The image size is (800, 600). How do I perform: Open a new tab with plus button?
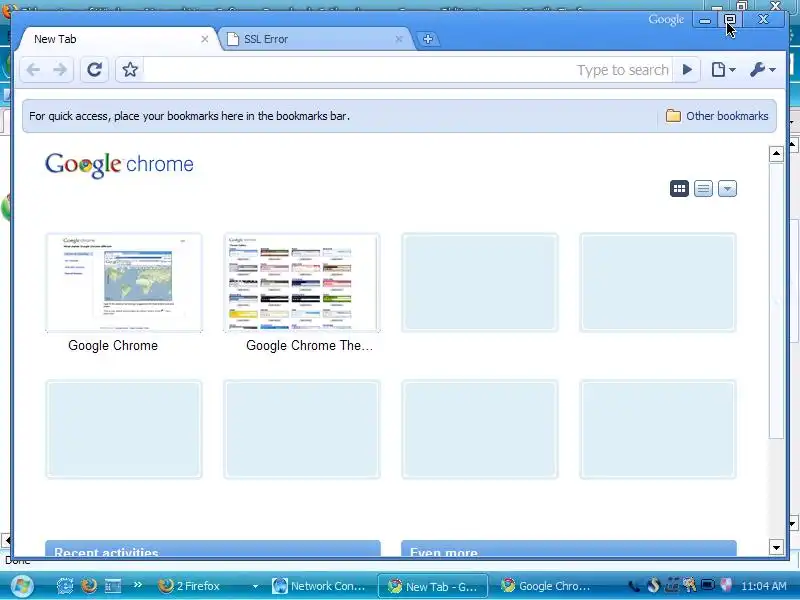click(428, 39)
